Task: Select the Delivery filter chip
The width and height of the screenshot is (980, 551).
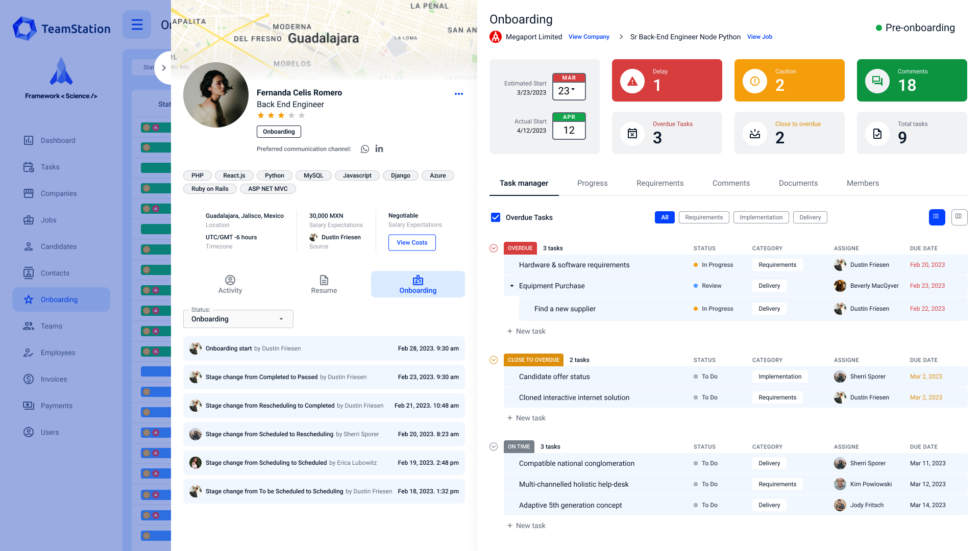Action: 810,217
